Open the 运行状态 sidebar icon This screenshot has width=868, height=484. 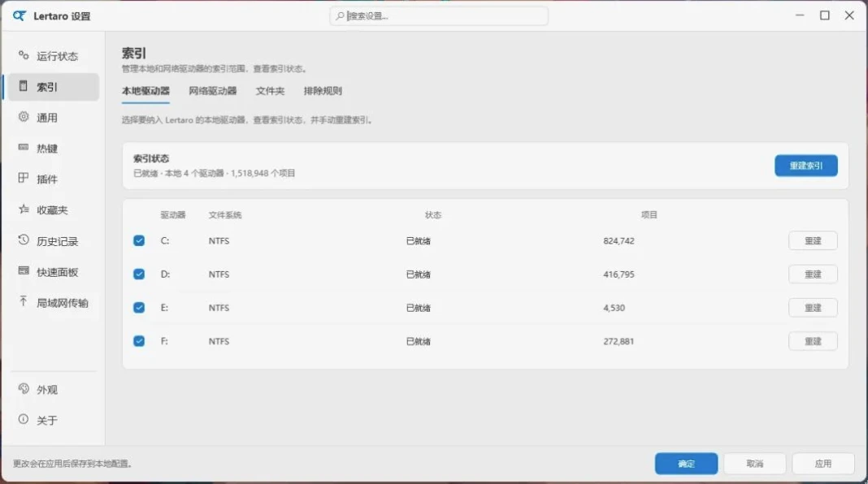click(24, 55)
